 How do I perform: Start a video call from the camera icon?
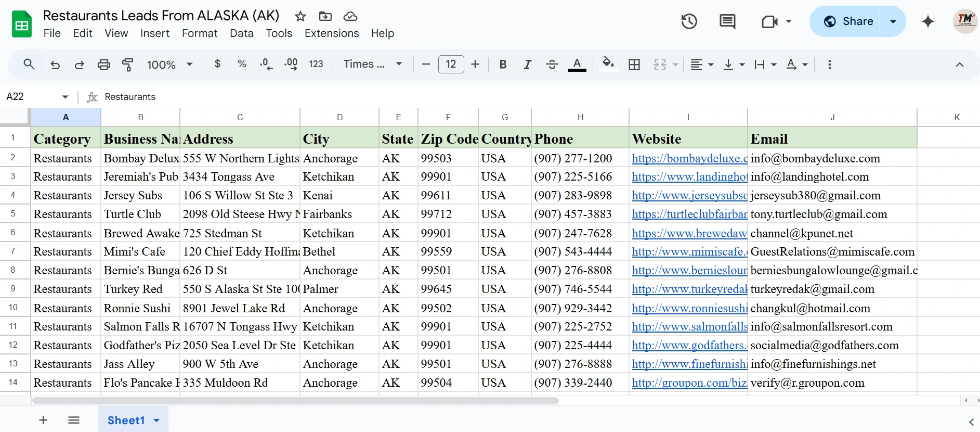(x=769, y=21)
